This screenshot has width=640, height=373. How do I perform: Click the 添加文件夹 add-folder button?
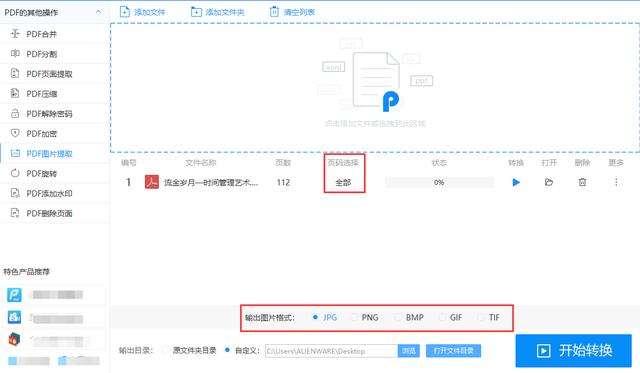(x=218, y=12)
